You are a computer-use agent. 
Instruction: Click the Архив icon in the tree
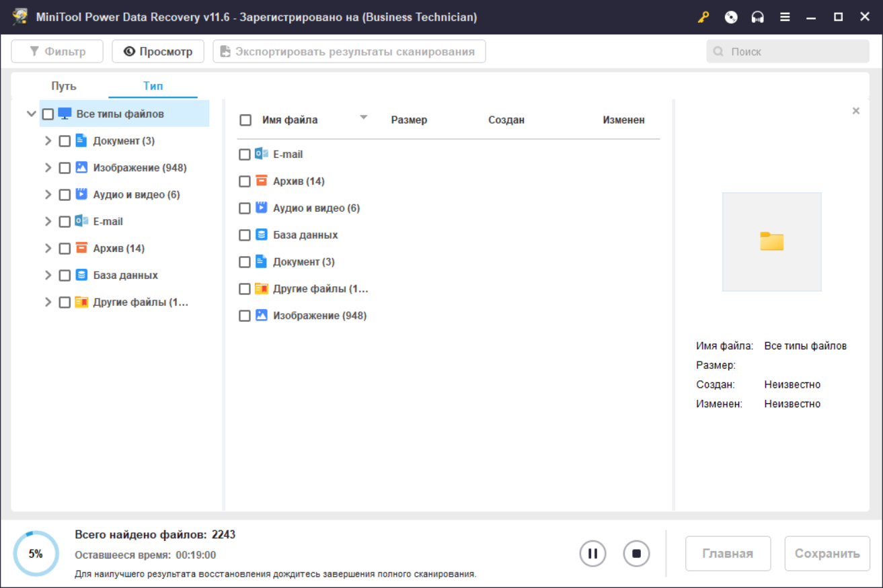[81, 248]
